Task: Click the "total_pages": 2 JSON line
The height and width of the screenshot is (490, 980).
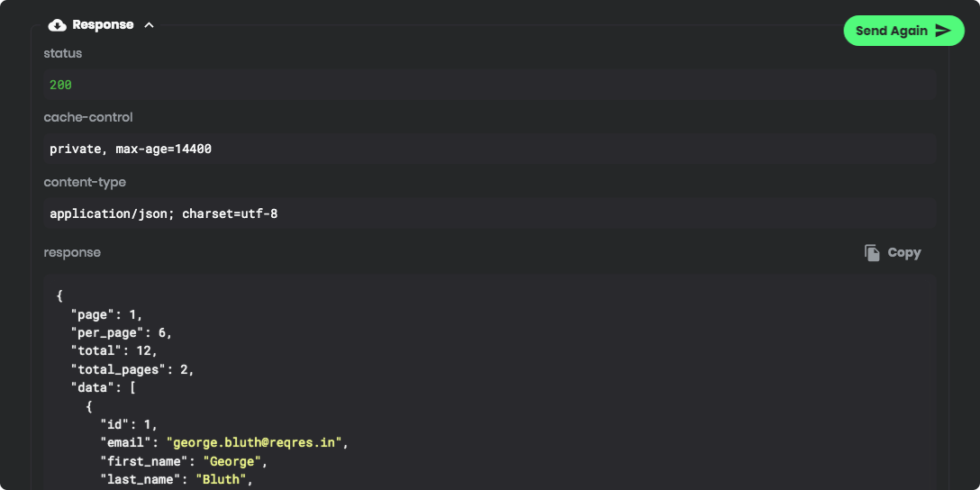Action: tap(132, 369)
